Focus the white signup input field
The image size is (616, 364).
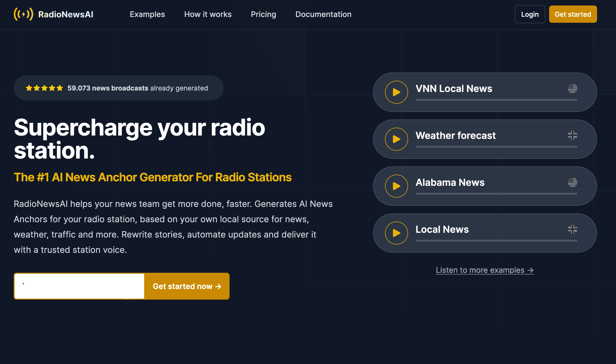tap(79, 286)
